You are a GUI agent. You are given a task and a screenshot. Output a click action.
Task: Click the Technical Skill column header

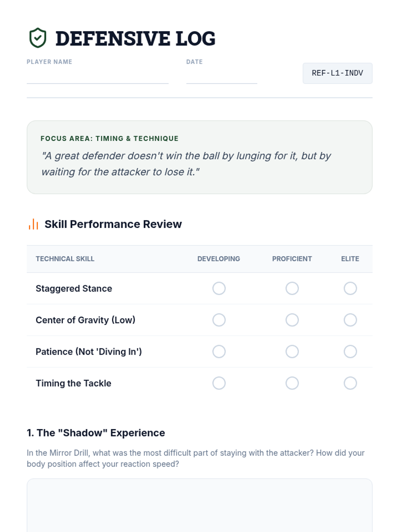65,259
